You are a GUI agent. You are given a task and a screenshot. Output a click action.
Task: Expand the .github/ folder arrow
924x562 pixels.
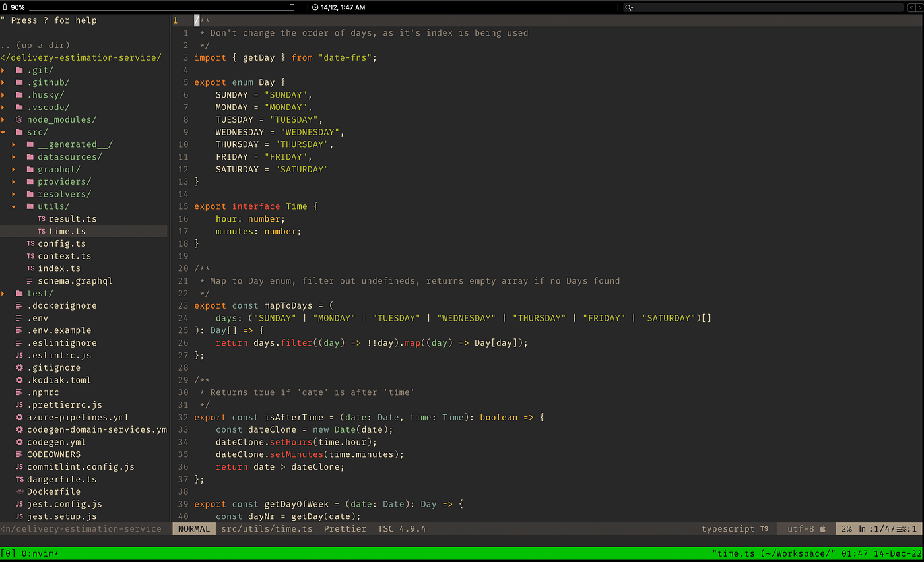pos(3,82)
